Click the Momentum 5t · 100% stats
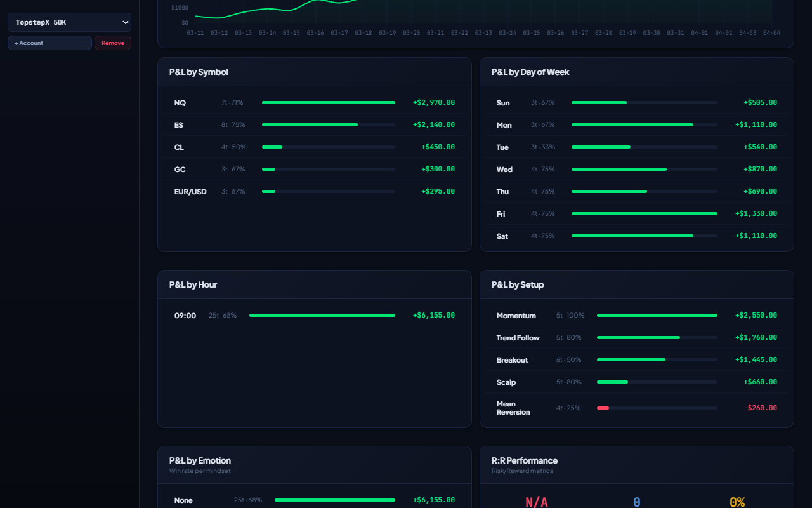 click(570, 316)
